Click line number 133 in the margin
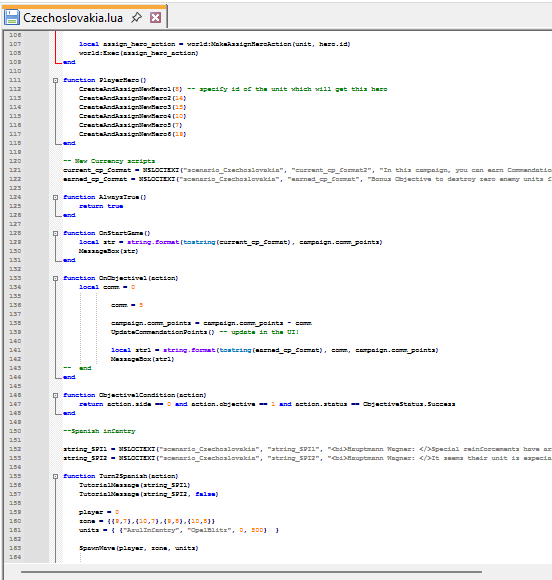This screenshot has width=552, height=580. (15, 278)
